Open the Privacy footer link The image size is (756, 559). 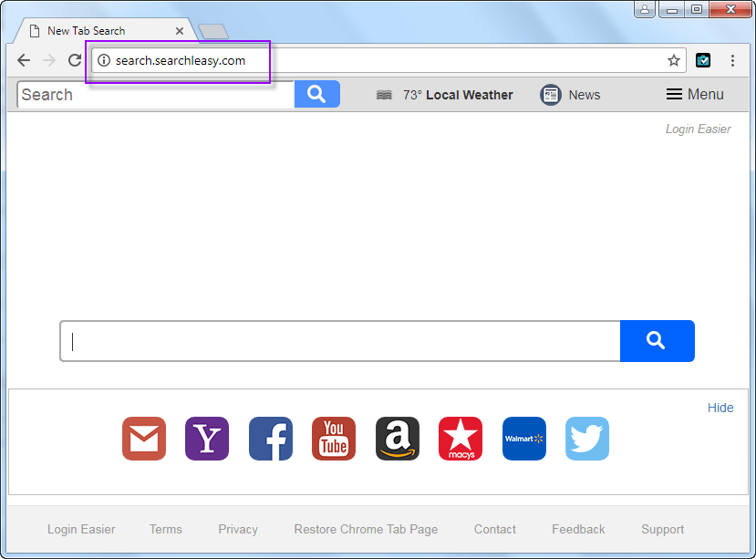[x=238, y=529]
